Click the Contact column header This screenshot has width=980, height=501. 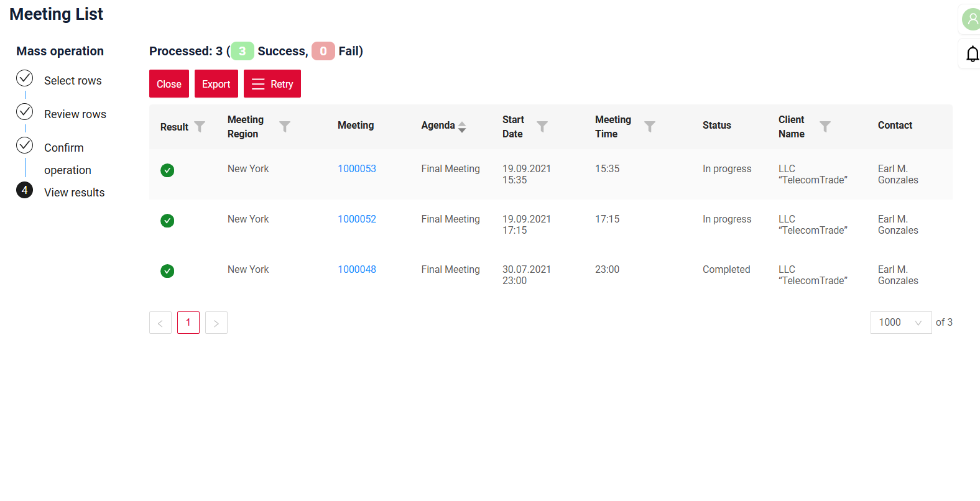tap(895, 126)
